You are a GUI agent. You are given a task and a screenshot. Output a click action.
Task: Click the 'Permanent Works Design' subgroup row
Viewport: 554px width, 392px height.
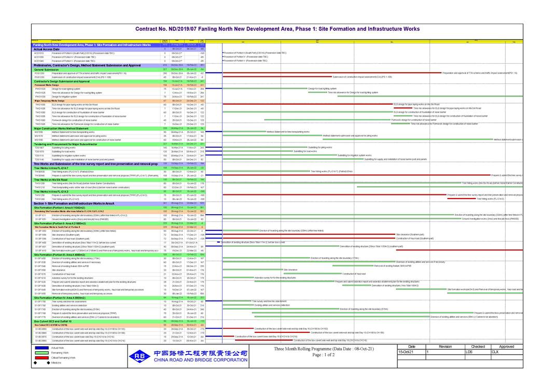pyautogui.click(x=118, y=85)
